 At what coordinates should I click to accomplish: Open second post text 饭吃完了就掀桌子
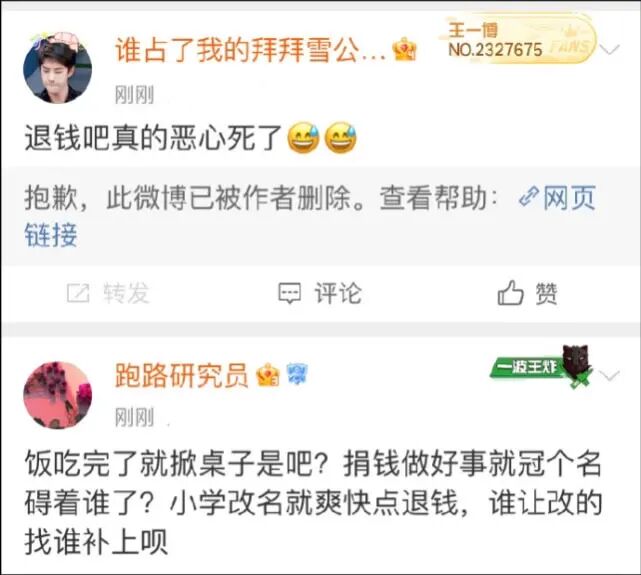click(x=313, y=503)
